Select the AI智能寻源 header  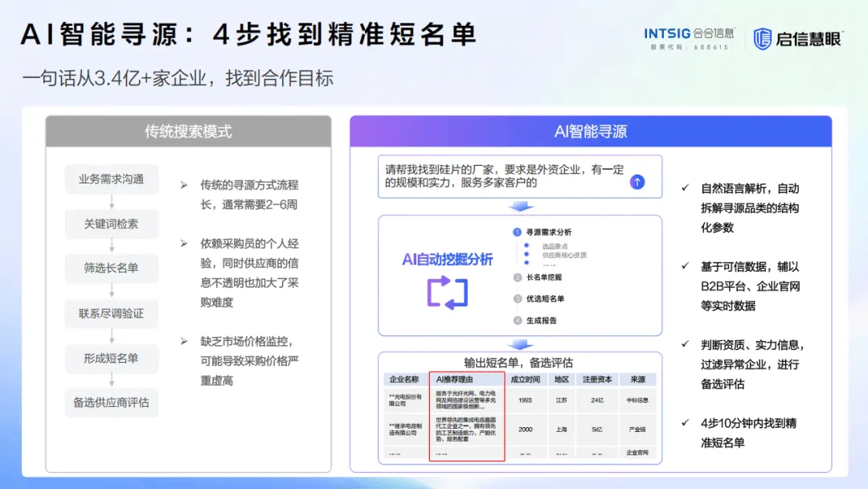[x=591, y=131]
